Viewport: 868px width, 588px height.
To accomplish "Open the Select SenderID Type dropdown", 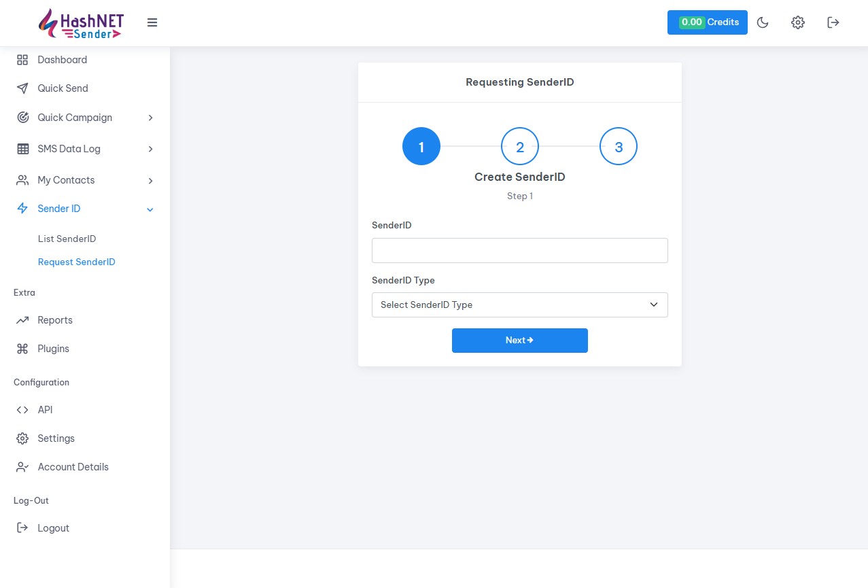I will click(519, 305).
